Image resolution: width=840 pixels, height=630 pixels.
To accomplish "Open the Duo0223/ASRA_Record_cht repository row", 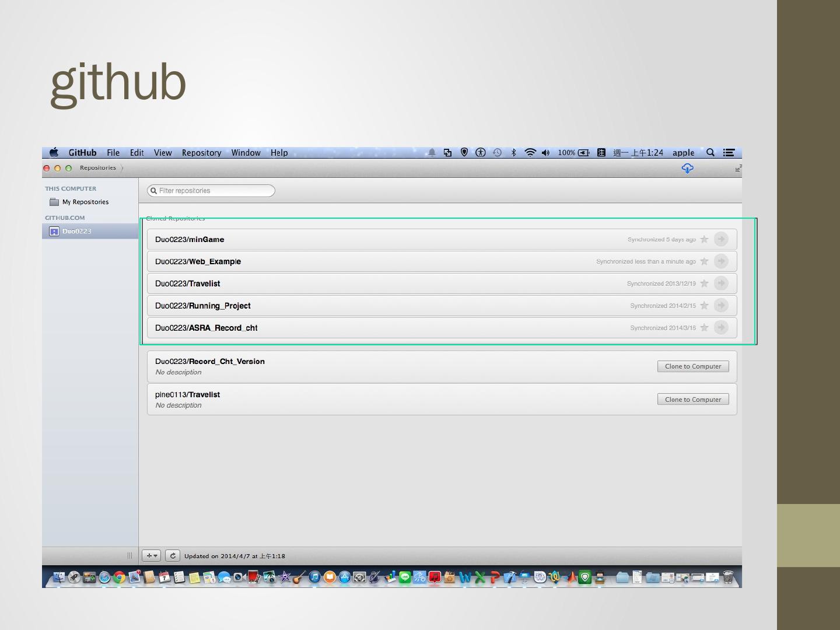I will 442,328.
